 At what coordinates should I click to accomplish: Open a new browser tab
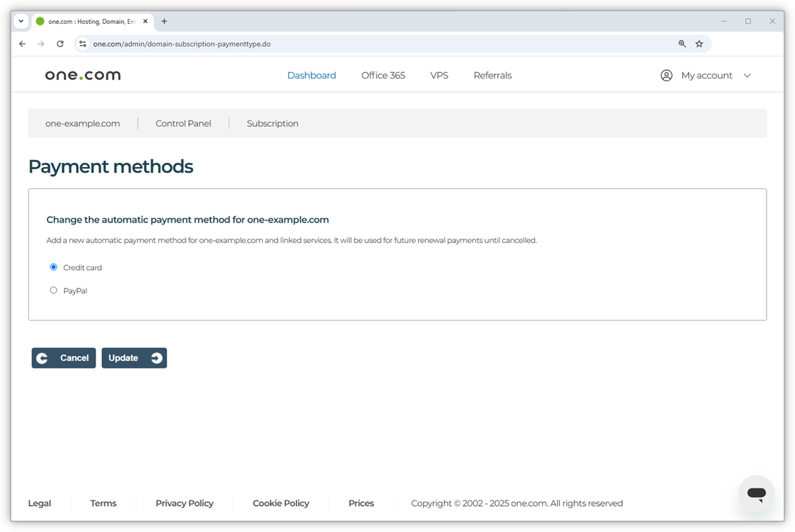click(x=164, y=21)
